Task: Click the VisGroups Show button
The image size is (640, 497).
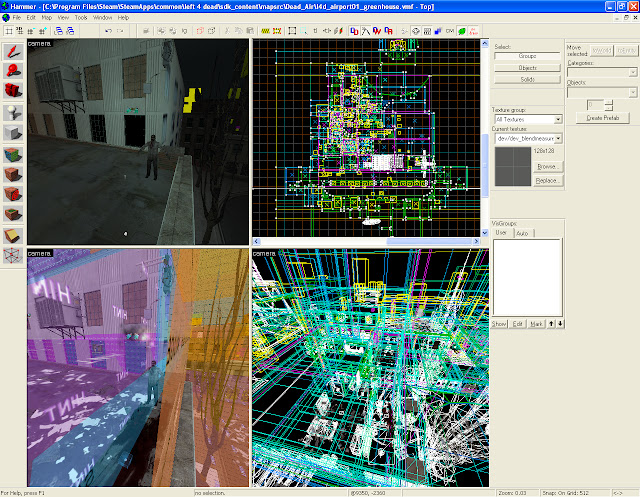Action: click(x=499, y=324)
